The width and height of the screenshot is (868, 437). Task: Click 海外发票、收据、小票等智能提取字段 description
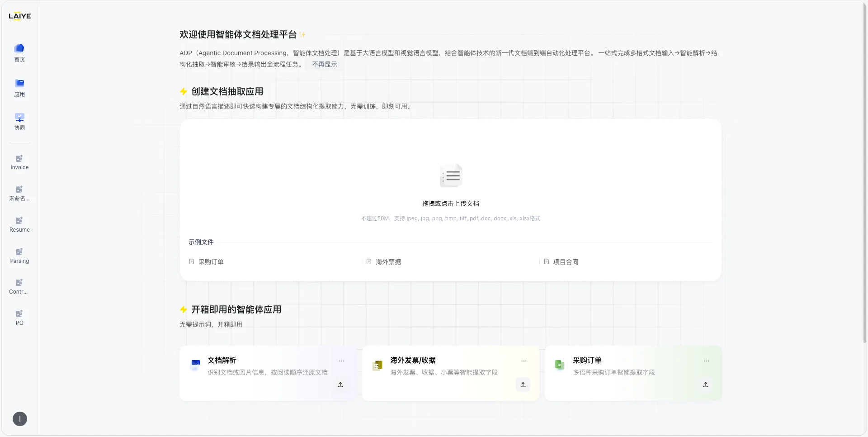point(444,372)
